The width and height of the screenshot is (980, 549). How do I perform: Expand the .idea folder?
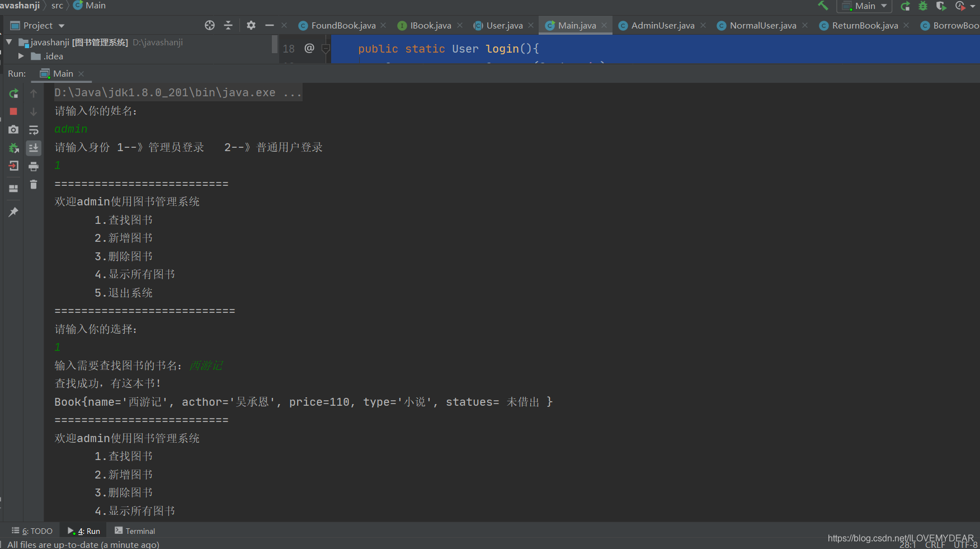(21, 56)
